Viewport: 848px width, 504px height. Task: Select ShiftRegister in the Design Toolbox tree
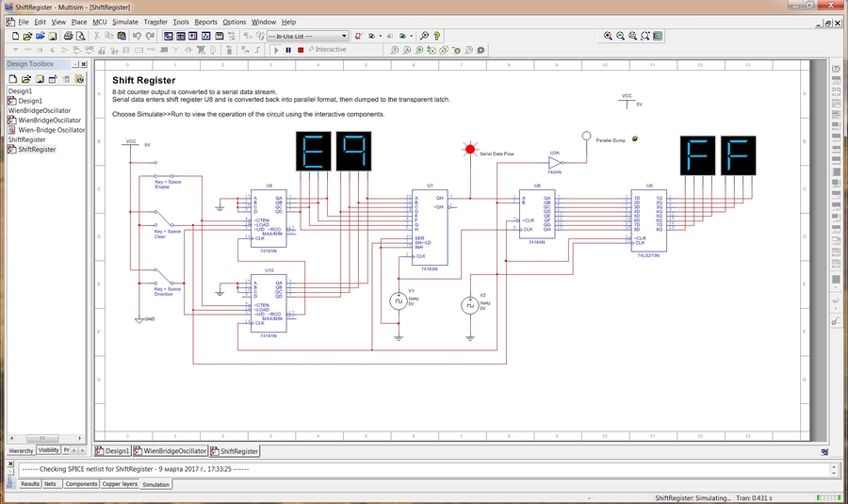pos(37,149)
